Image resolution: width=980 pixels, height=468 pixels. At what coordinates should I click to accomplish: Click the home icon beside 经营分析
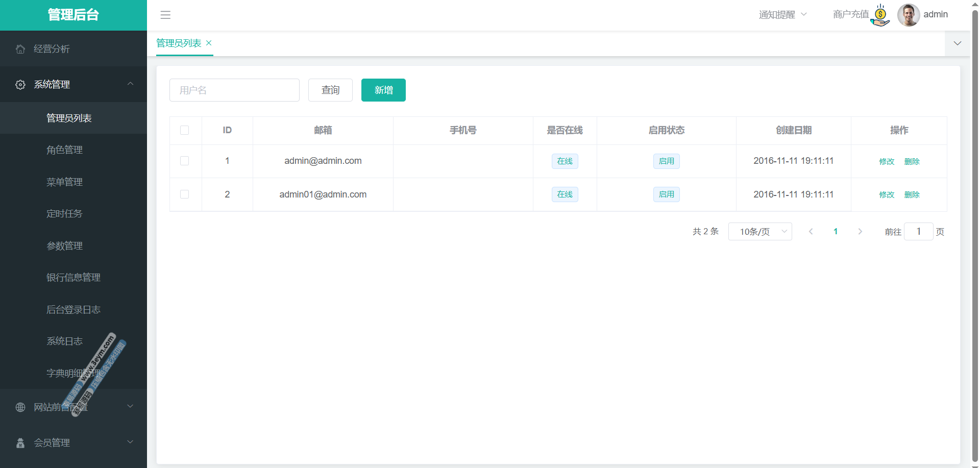tap(20, 49)
